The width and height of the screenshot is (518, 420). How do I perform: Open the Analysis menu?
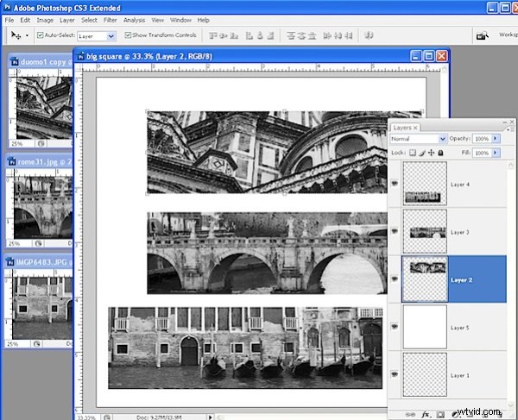point(135,19)
